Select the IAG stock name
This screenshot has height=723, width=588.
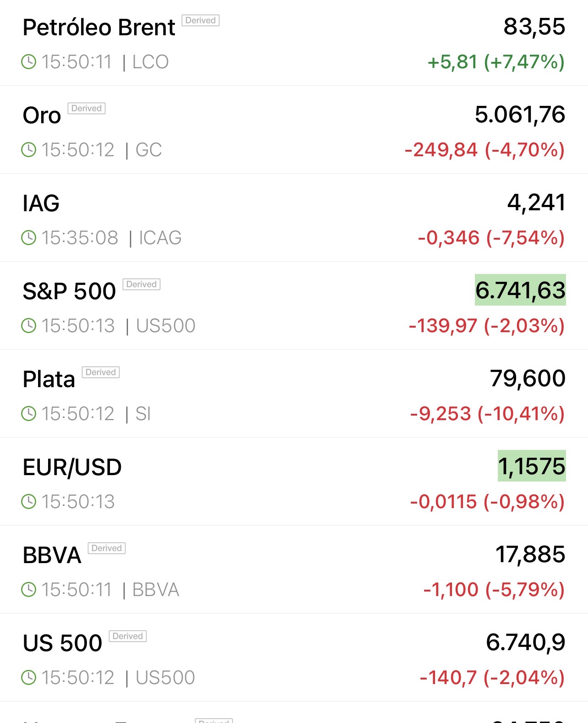click(41, 203)
